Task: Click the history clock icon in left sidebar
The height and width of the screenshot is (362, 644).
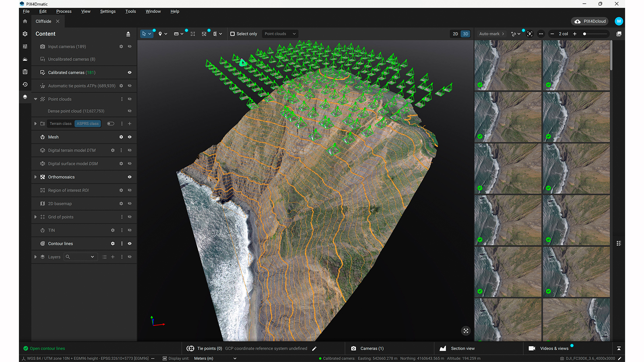Action: tap(25, 84)
